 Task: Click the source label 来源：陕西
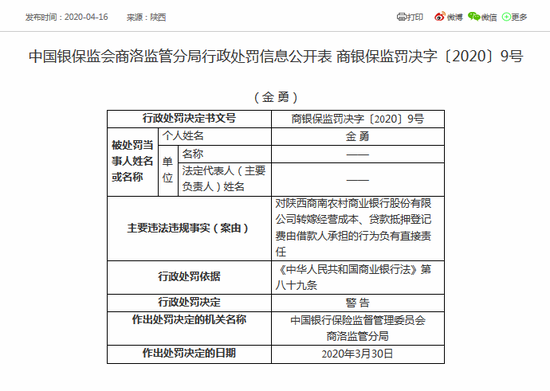pyautogui.click(x=146, y=17)
